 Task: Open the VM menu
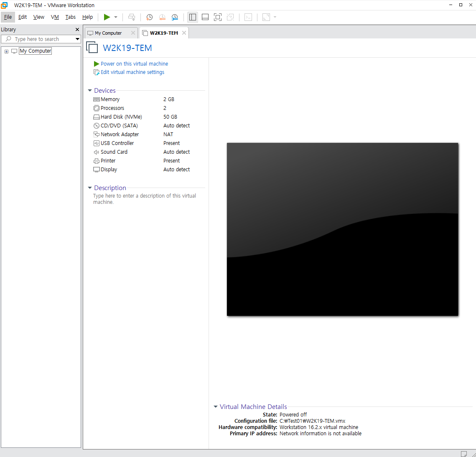tap(55, 17)
